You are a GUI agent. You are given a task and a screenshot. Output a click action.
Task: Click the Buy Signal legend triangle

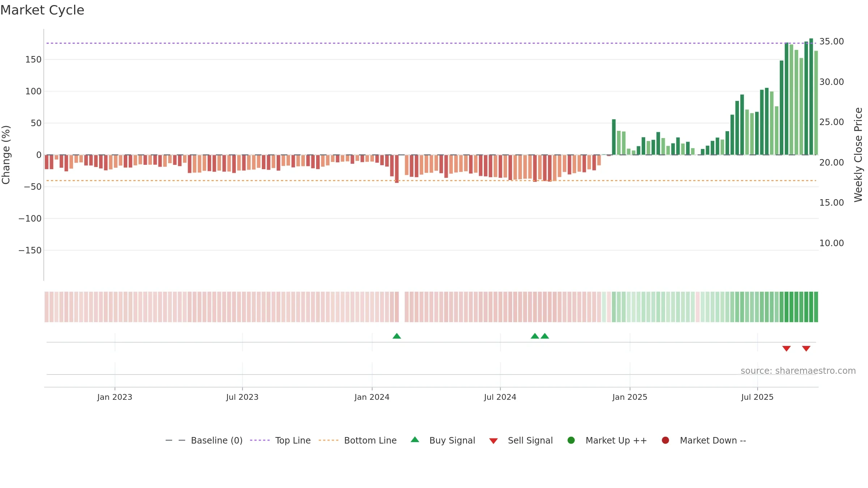pyautogui.click(x=415, y=440)
